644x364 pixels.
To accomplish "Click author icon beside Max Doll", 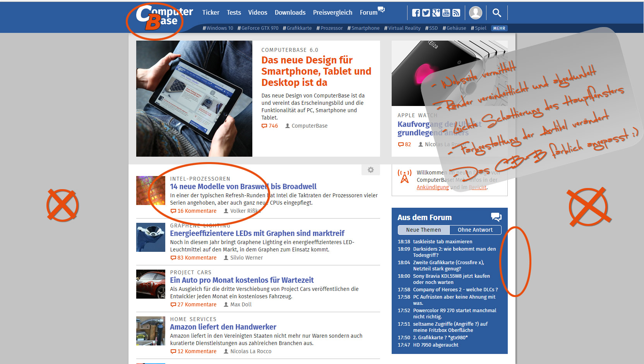I will (226, 304).
